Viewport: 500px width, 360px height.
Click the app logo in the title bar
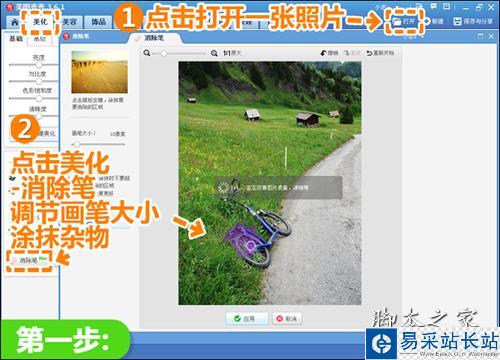pyautogui.click(x=9, y=7)
